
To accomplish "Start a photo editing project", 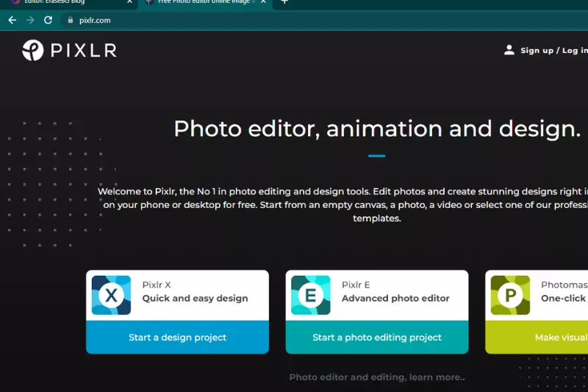I will point(377,338).
